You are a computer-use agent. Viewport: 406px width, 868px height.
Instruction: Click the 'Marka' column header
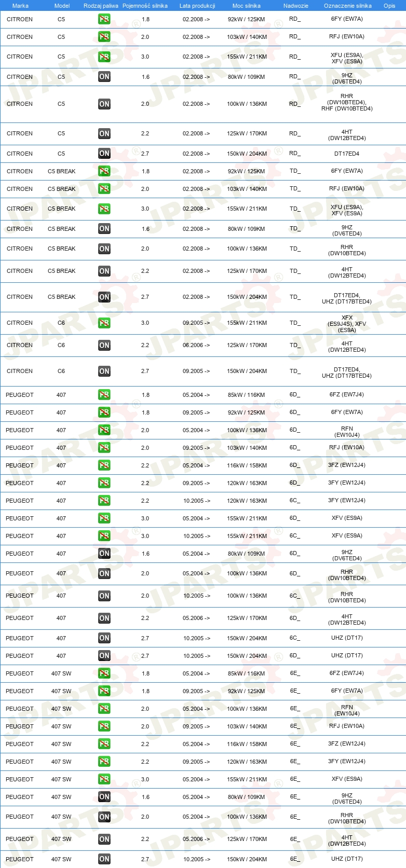point(20,6)
